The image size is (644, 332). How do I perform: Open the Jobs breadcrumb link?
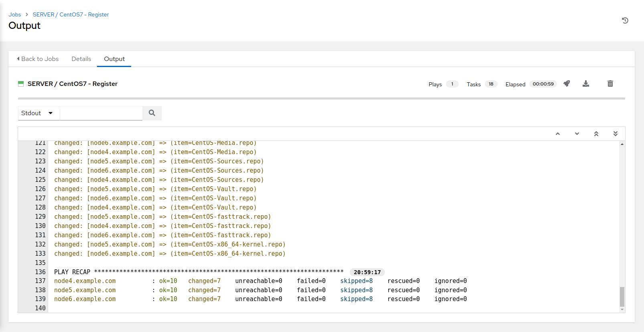pos(15,14)
